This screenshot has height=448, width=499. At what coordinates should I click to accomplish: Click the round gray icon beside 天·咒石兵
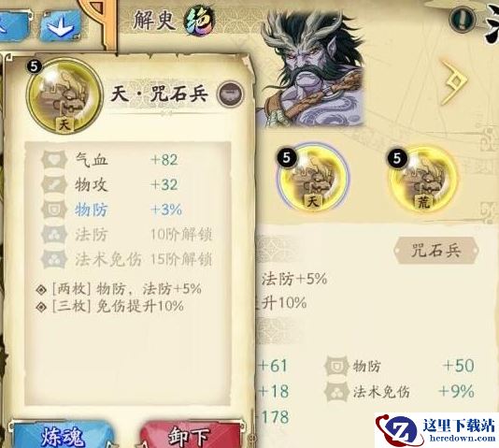(x=231, y=94)
